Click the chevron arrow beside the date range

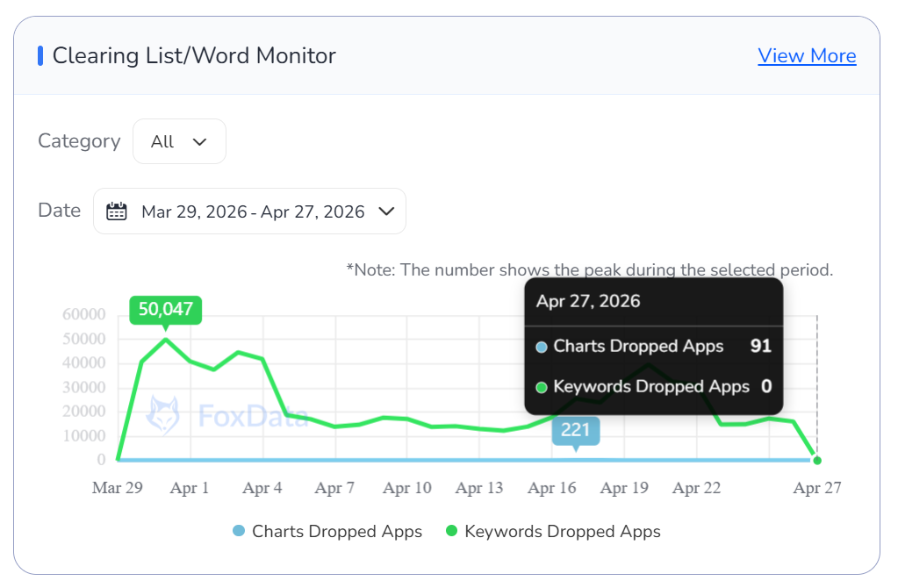pos(385,212)
